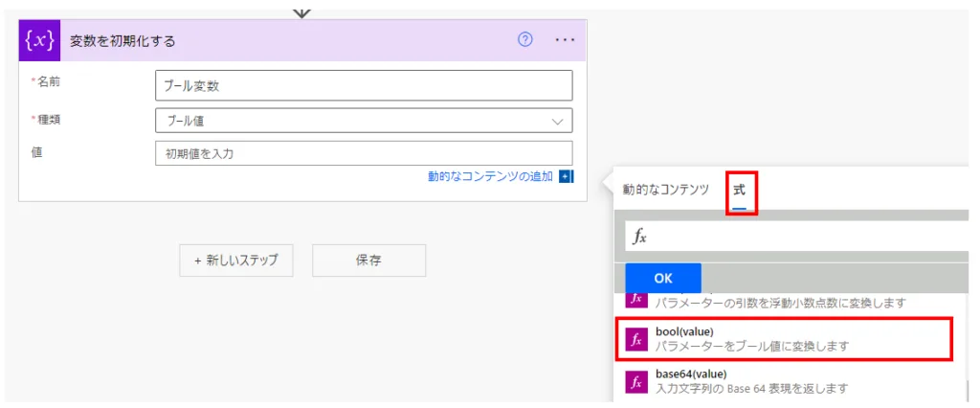
Task: Click the variable icon in the action header
Action: (x=39, y=41)
